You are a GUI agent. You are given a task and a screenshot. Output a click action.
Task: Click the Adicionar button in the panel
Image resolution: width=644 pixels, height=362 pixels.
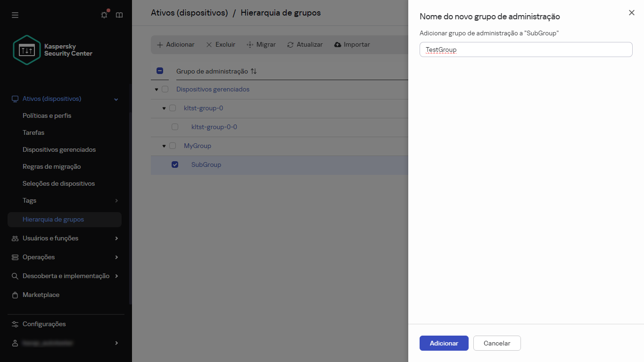pyautogui.click(x=444, y=343)
